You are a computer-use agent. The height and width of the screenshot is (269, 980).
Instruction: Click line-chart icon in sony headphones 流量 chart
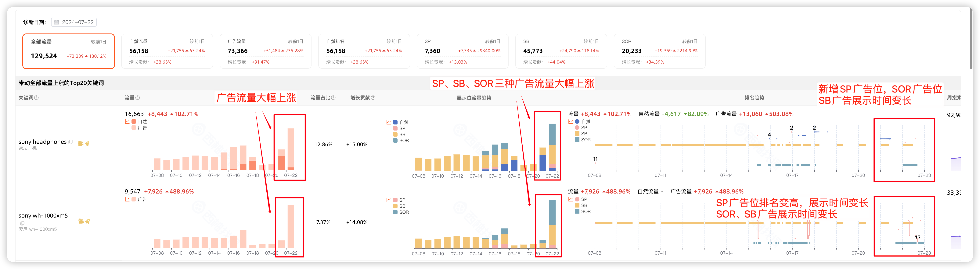pos(128,122)
